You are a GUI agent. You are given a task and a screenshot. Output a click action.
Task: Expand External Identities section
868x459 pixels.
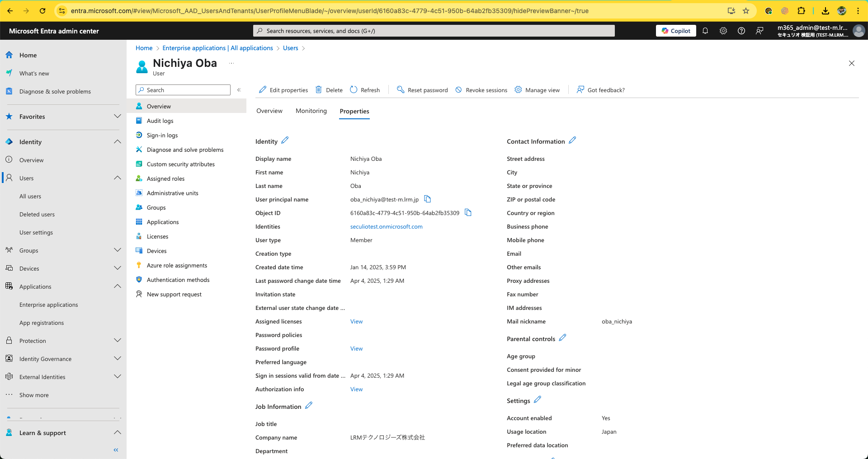(x=118, y=377)
